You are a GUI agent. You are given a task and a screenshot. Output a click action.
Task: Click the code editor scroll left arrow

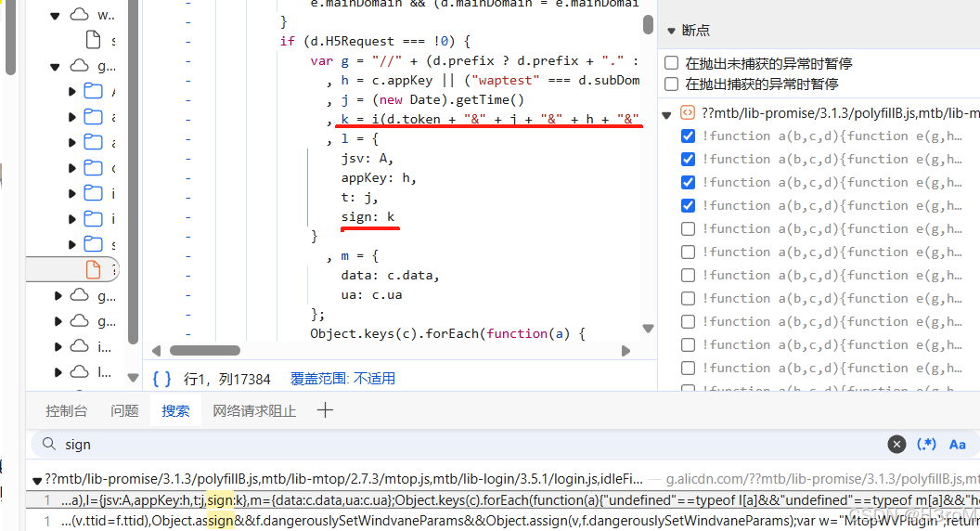pos(156,351)
